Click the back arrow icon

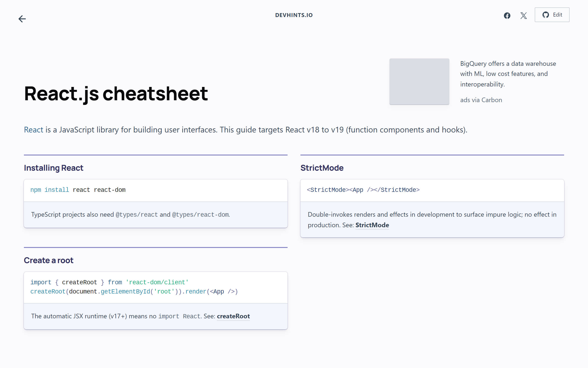click(x=22, y=19)
